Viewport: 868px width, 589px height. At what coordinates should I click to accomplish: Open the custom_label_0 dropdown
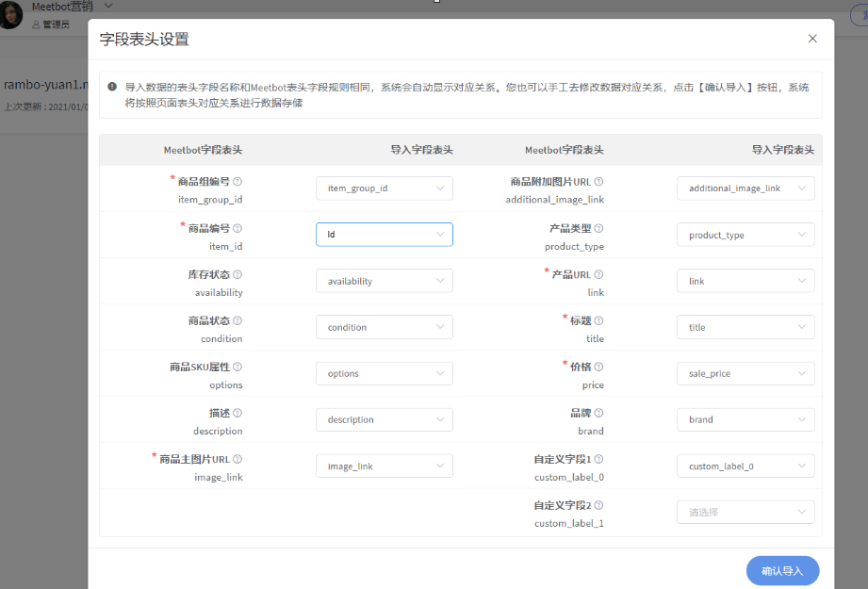click(745, 466)
